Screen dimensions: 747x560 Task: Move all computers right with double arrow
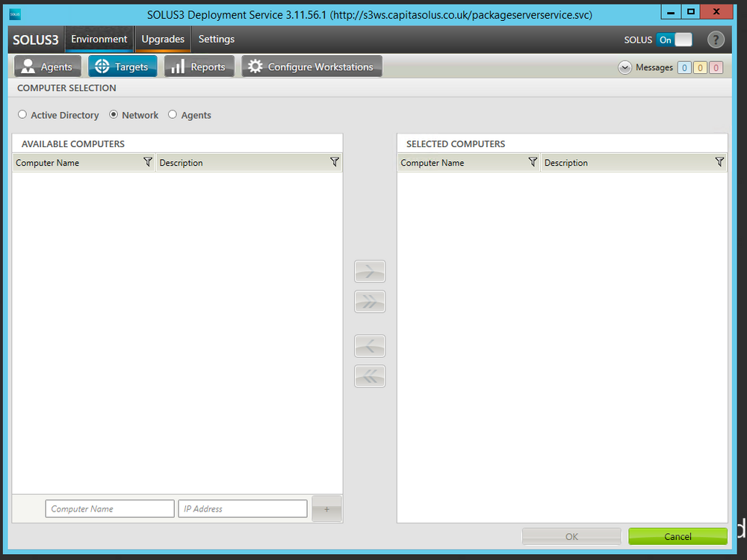370,302
